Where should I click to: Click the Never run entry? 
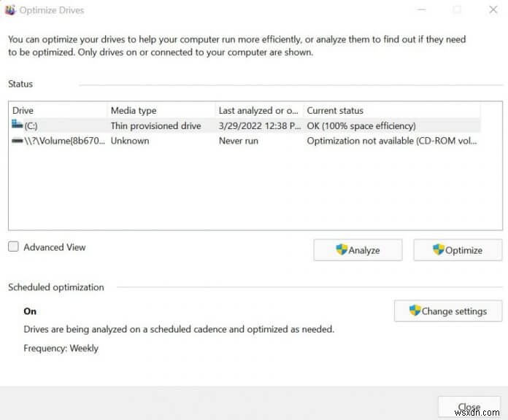[239, 141]
